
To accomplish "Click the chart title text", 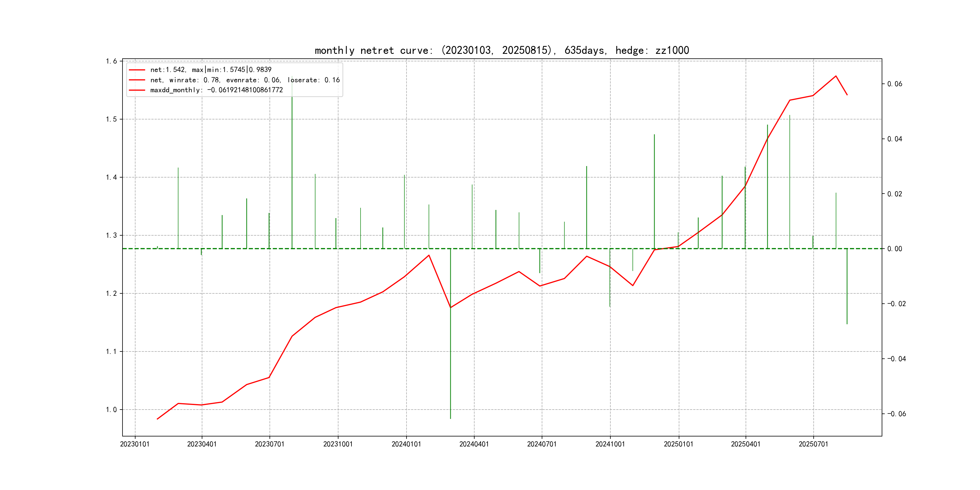I will click(x=501, y=50).
